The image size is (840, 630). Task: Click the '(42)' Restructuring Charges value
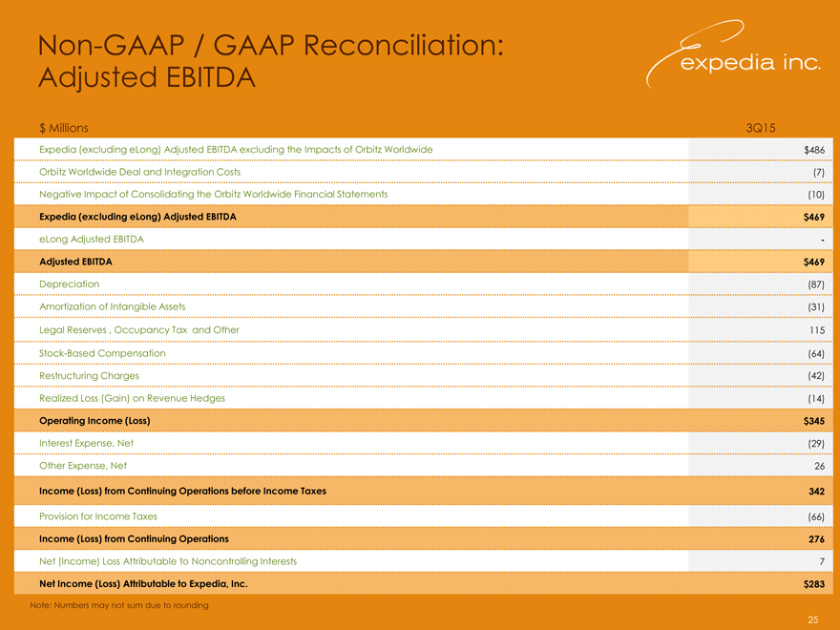click(816, 376)
